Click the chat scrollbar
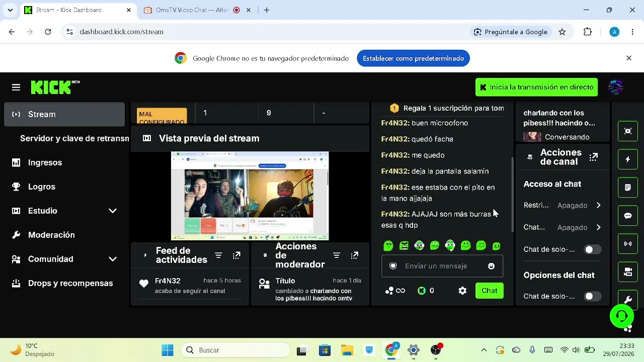Image resolution: width=644 pixels, height=362 pixels. pyautogui.click(x=512, y=194)
